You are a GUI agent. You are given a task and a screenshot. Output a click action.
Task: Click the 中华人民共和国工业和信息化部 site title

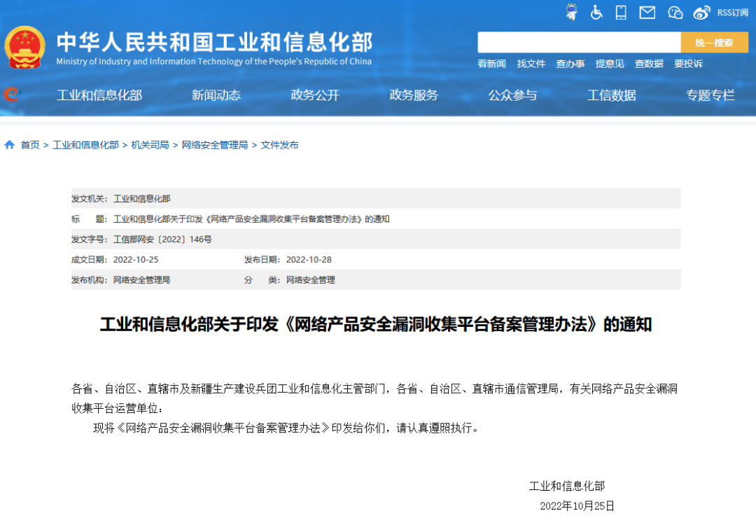215,42
